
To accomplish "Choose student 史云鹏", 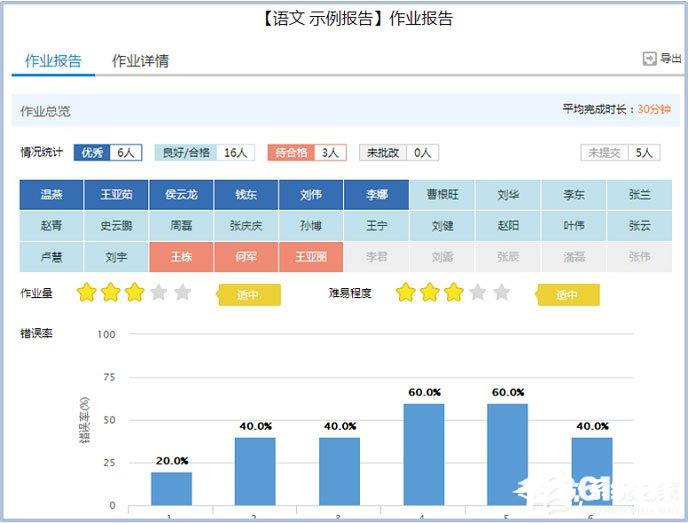I will (116, 226).
